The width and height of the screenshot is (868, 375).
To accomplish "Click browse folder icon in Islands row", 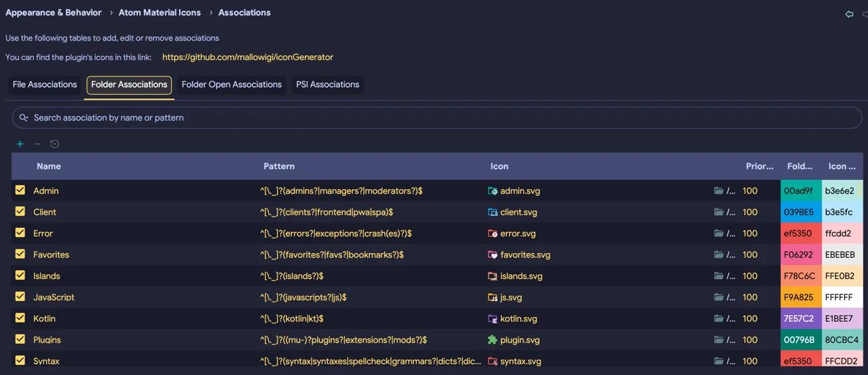I will [719, 276].
